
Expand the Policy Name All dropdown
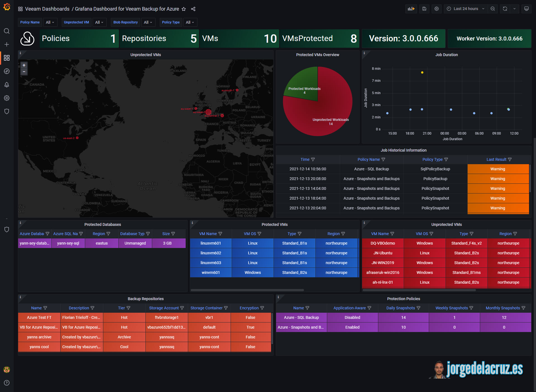50,22
